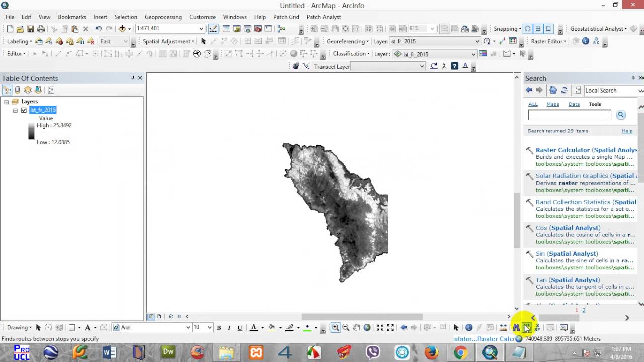Viewport: 644px width, 362px height.
Task: Undo the last action
Action: pos(99,29)
